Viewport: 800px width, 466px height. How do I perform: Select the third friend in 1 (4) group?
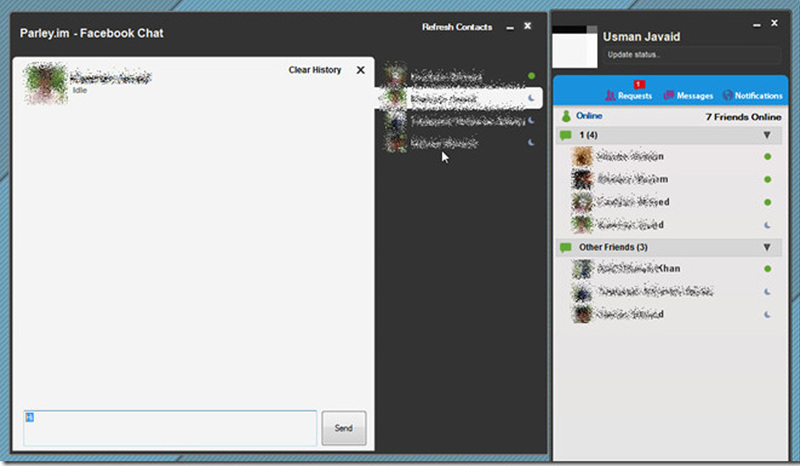tap(670, 202)
